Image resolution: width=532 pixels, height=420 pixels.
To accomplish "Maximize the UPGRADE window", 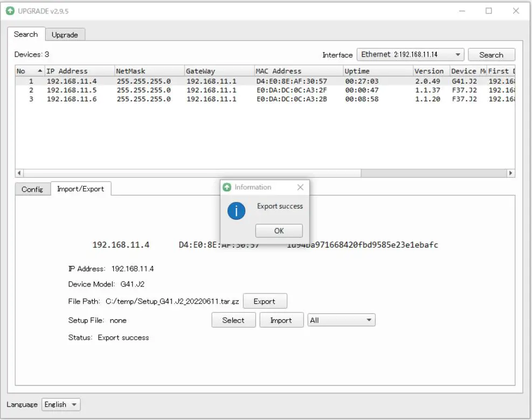I will coord(488,11).
